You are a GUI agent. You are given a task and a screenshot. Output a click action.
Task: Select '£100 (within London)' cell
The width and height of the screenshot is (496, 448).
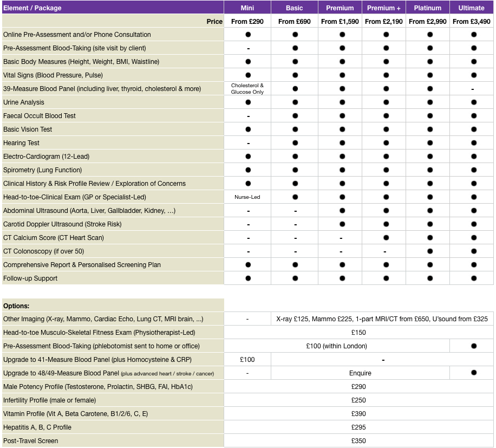337,346
